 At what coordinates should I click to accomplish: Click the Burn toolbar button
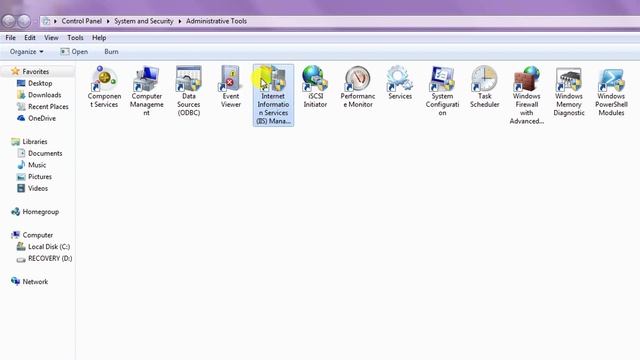pos(111,52)
